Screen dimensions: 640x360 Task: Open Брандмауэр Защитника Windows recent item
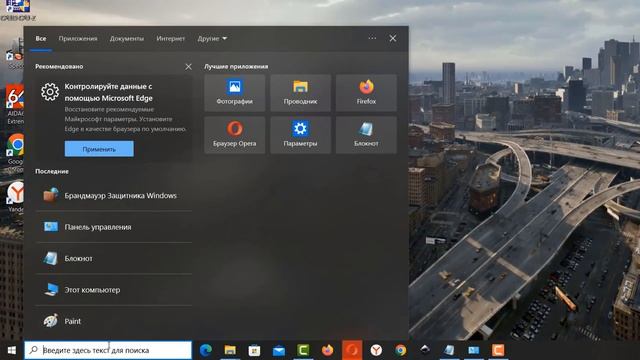113,196
